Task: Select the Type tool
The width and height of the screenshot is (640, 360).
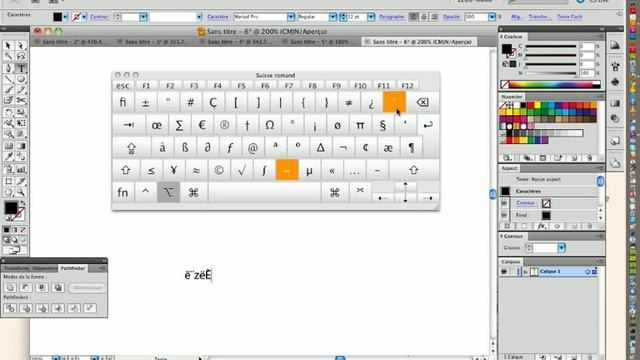Action: coord(21,68)
